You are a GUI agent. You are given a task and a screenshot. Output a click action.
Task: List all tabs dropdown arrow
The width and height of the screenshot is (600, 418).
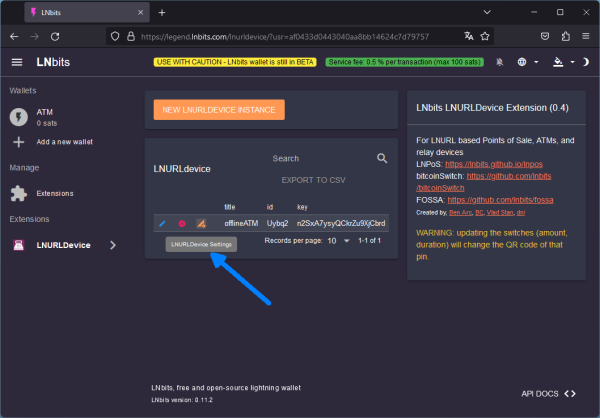[487, 12]
